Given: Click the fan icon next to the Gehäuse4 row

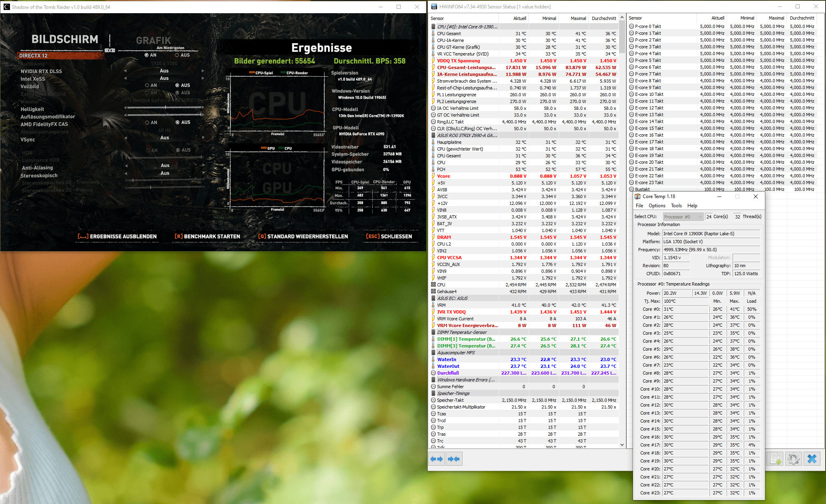Looking at the screenshot, I should tap(433, 292).
